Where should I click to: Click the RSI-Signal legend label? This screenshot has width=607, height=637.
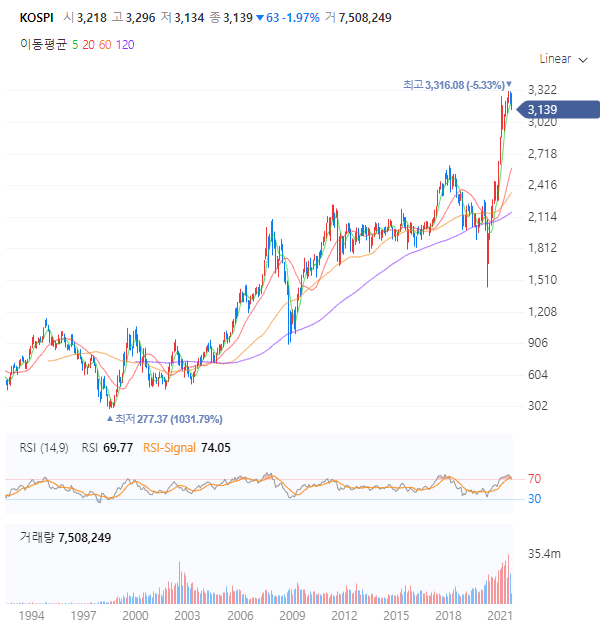point(169,448)
